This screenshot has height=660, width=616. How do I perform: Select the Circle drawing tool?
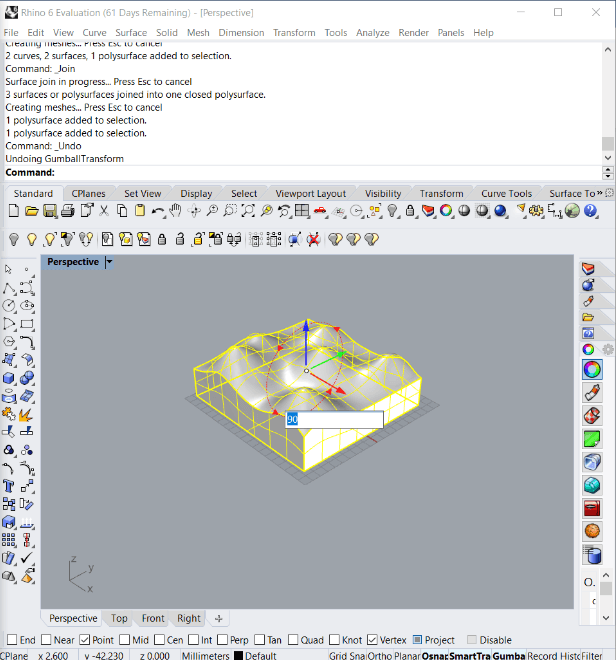[x=9, y=306]
